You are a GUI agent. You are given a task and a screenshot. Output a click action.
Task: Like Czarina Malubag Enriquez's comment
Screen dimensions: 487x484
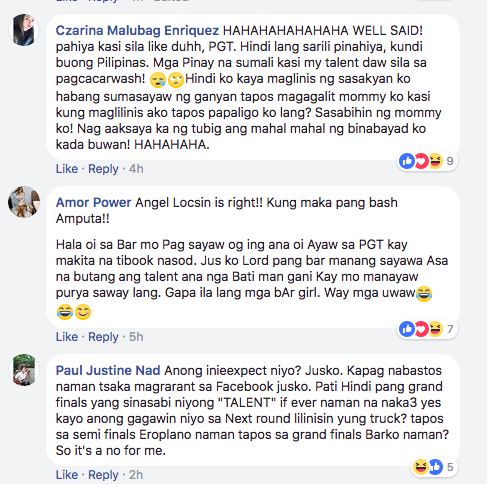(67, 169)
